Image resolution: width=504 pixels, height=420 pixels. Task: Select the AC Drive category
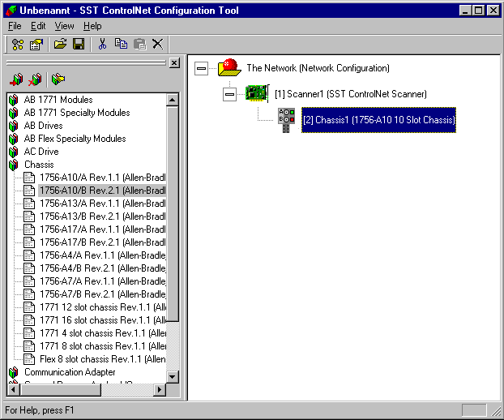(41, 152)
